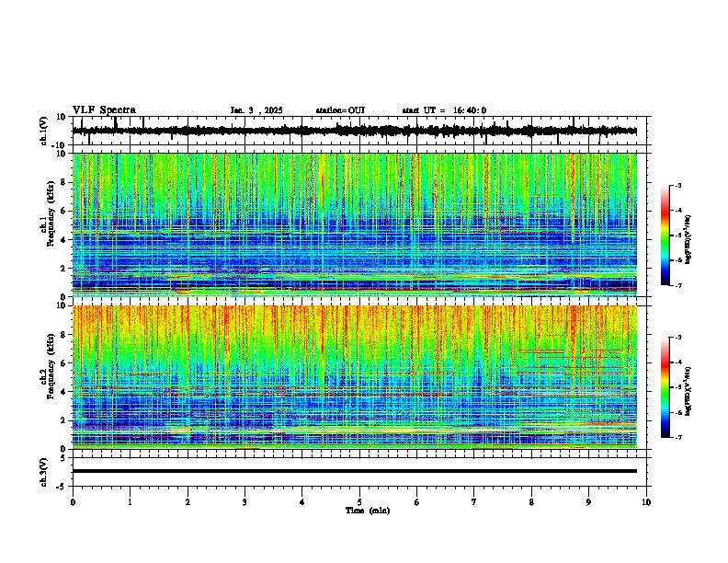Click the ch.1 spectrogram "6" kHz tick label

(63, 211)
